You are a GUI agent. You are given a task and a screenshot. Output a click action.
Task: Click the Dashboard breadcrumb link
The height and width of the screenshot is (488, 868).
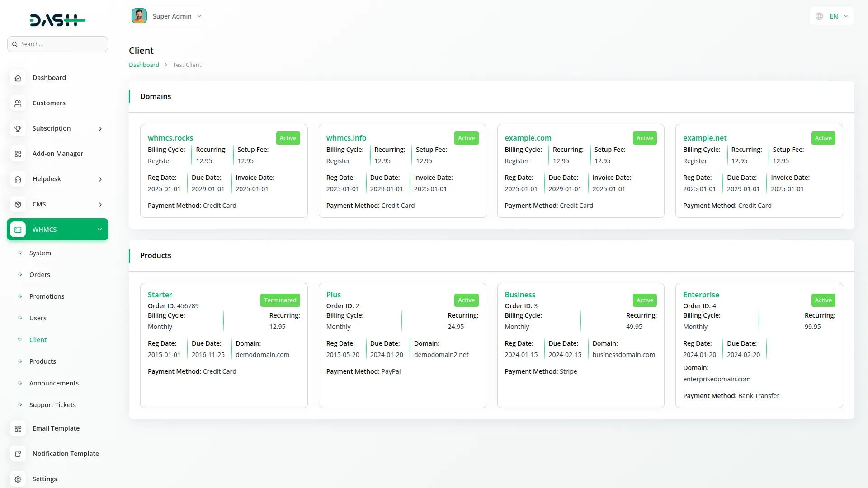pos(144,65)
